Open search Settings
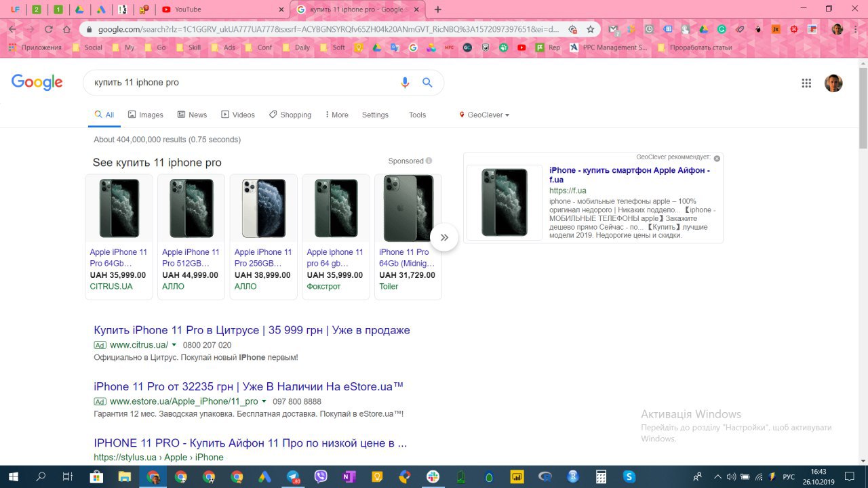 375,115
